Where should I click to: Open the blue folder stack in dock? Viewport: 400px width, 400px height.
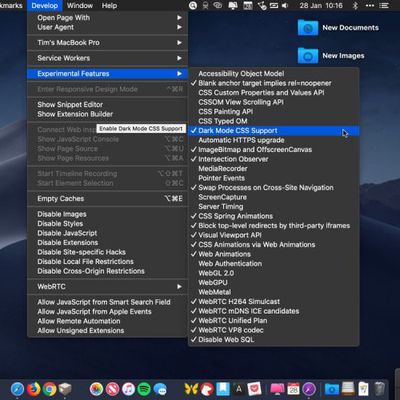[332, 389]
